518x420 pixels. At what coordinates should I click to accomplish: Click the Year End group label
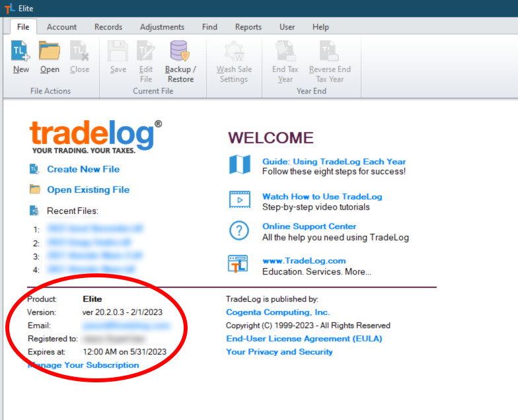coord(311,91)
